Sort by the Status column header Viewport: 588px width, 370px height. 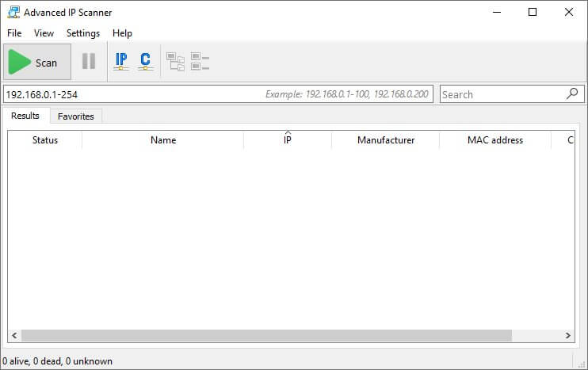click(45, 139)
